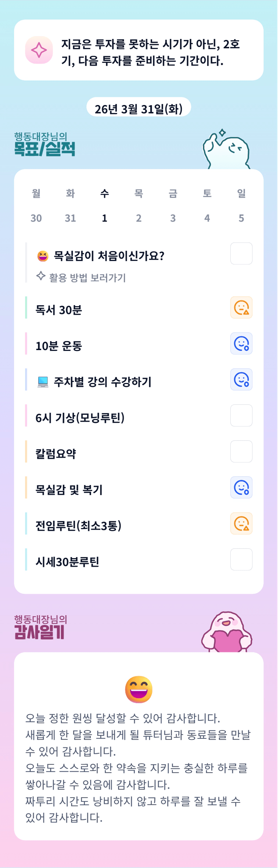Check the 목실감이 처음이신가요? box
278x868 pixels.
241,253
